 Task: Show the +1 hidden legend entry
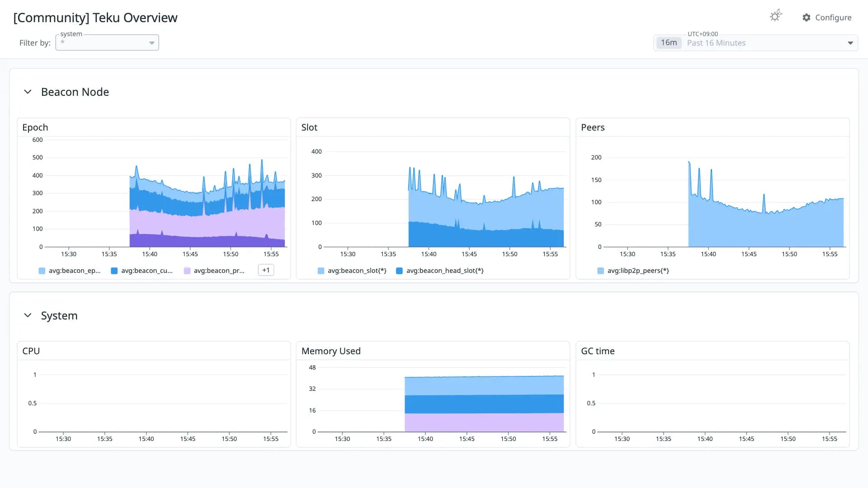click(x=266, y=270)
